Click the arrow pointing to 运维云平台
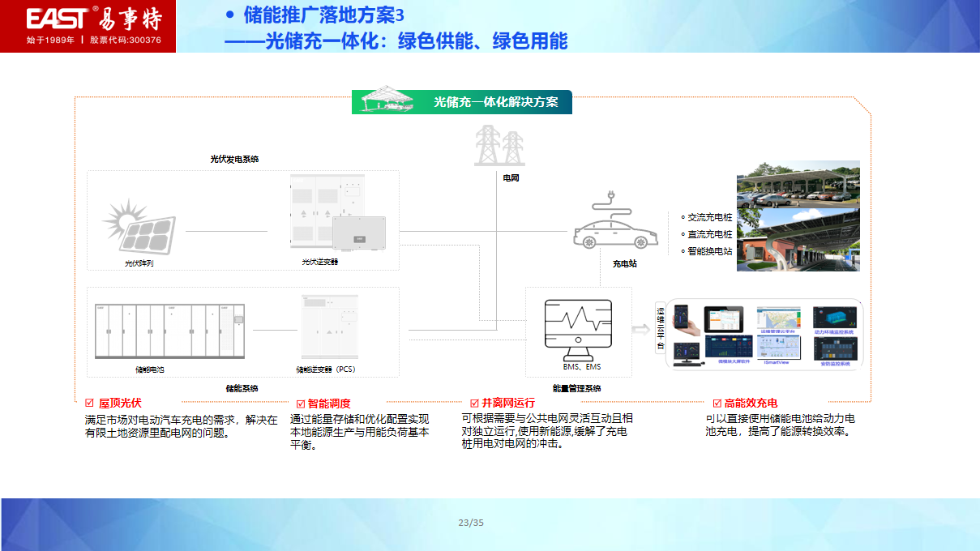Image resolution: width=980 pixels, height=551 pixels. (x=641, y=329)
